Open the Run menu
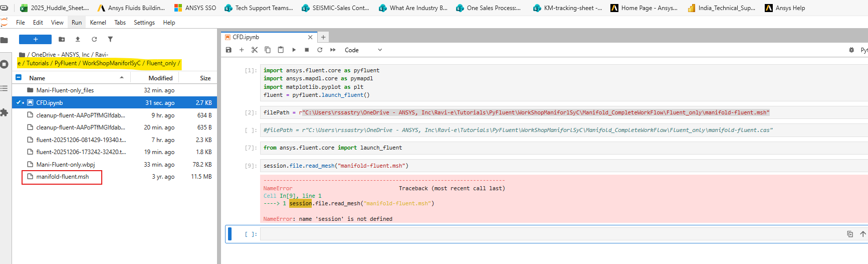Screen dimensions: 868x264 point(77,23)
